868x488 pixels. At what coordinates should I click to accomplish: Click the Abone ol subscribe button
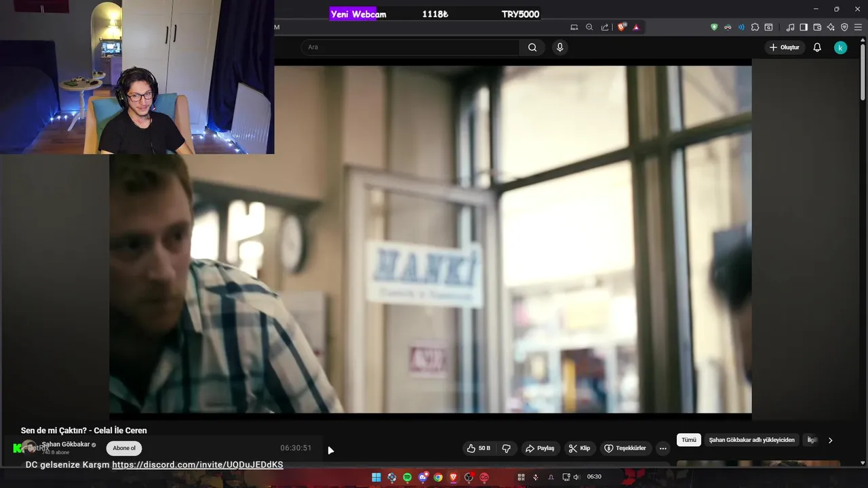(x=124, y=448)
